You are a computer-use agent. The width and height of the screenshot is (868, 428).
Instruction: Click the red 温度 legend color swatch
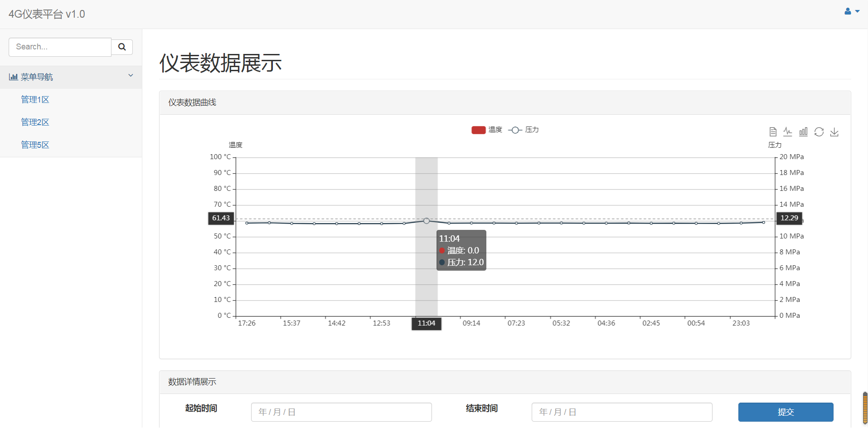click(478, 130)
